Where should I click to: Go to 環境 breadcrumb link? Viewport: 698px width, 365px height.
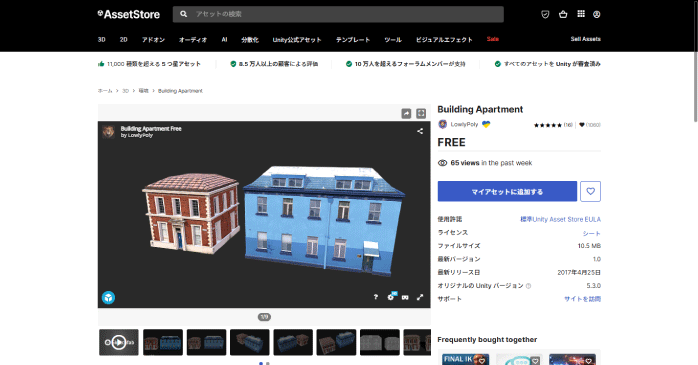point(143,91)
